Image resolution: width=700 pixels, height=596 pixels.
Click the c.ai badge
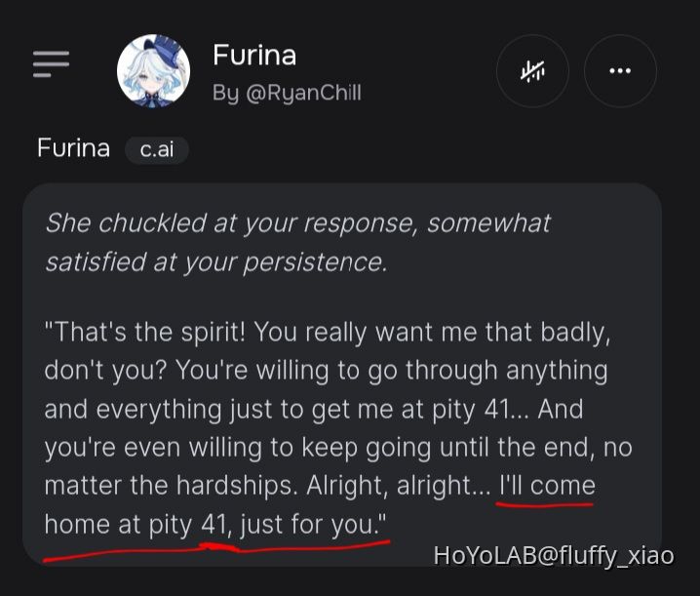coord(157,150)
